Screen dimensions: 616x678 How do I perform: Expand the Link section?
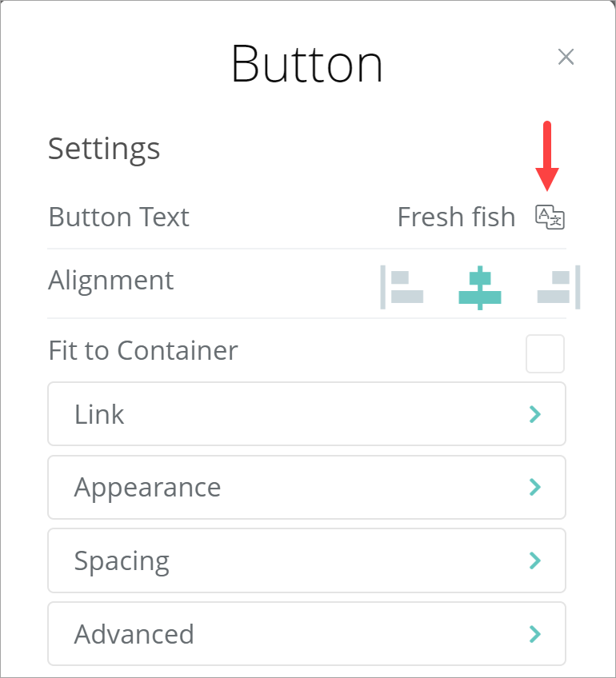coord(306,414)
